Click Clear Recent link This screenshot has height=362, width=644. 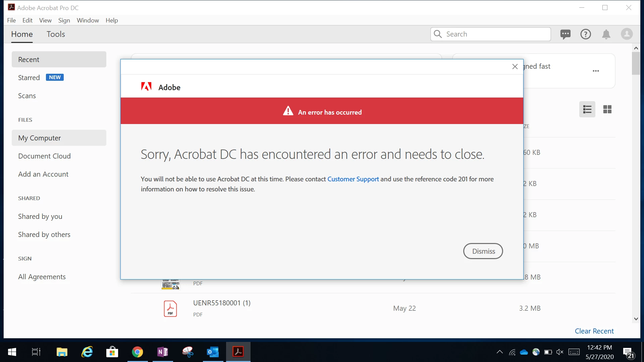pyautogui.click(x=594, y=331)
